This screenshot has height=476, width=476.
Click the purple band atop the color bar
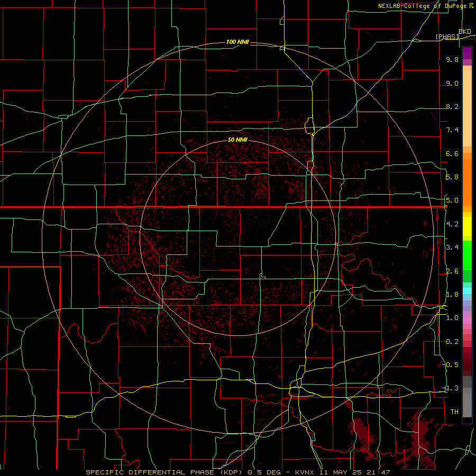coord(467,53)
